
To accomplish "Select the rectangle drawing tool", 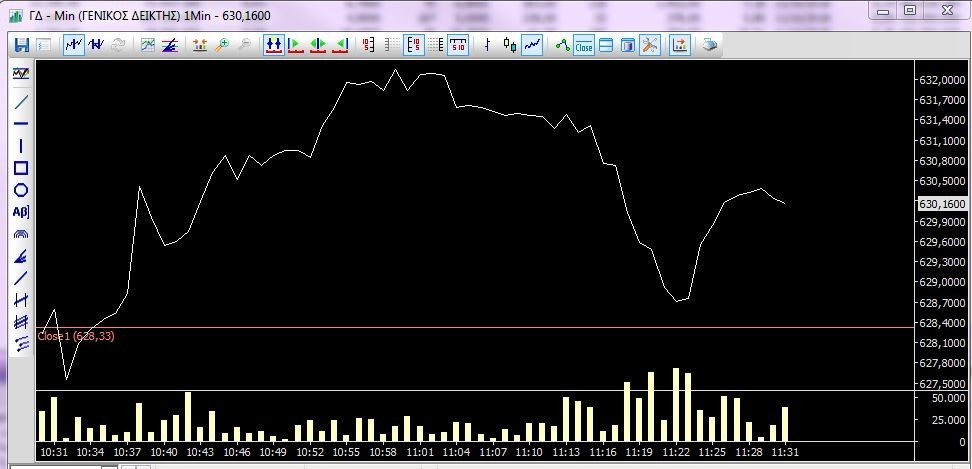I will coord(21,168).
